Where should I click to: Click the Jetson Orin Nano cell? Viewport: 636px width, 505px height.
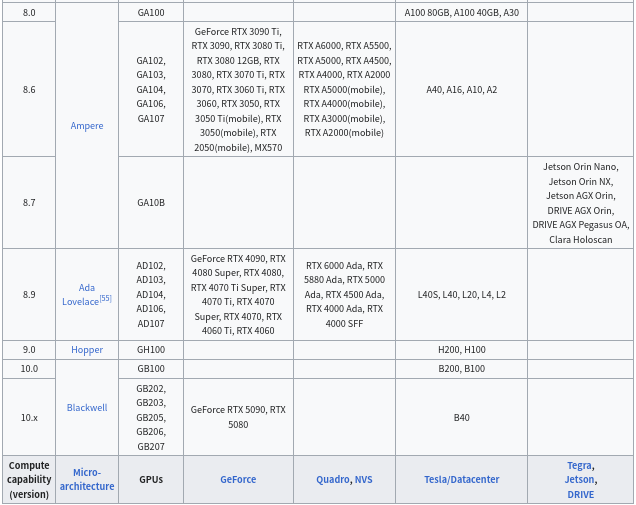coord(580,202)
